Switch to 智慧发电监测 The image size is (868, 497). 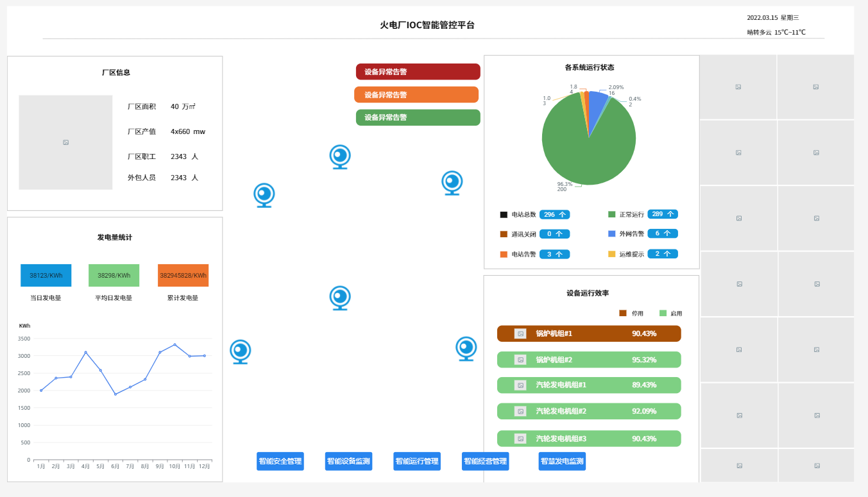562,461
